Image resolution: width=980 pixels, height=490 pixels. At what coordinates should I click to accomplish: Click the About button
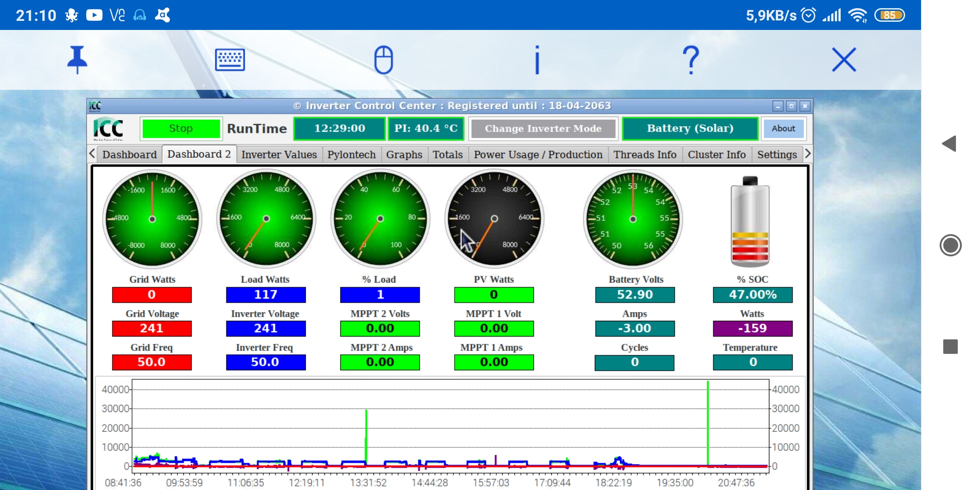coord(783,129)
